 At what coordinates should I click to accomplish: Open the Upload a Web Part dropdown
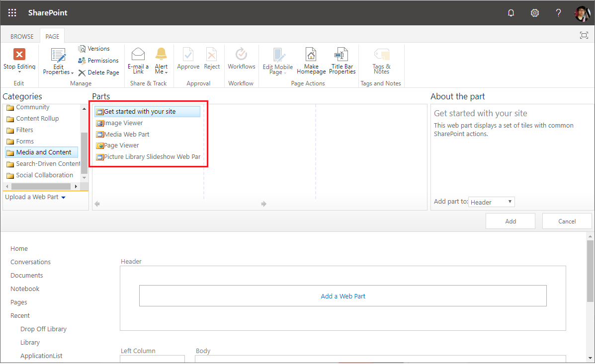(x=35, y=197)
